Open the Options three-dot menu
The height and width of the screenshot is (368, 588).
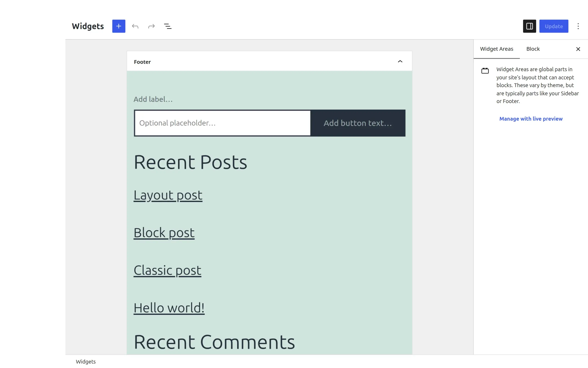tap(578, 26)
